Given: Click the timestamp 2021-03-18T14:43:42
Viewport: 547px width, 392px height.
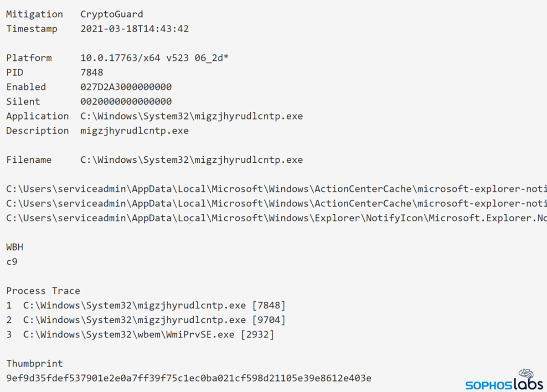Looking at the screenshot, I should click(x=134, y=29).
